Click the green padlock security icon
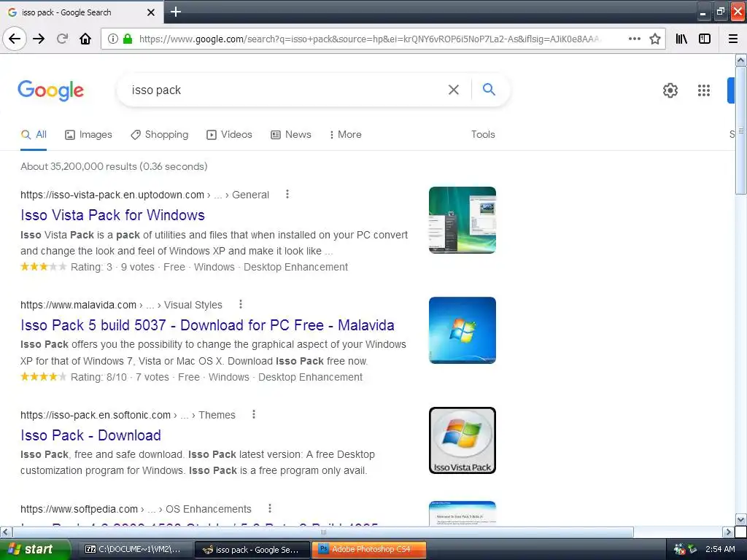 coord(128,39)
